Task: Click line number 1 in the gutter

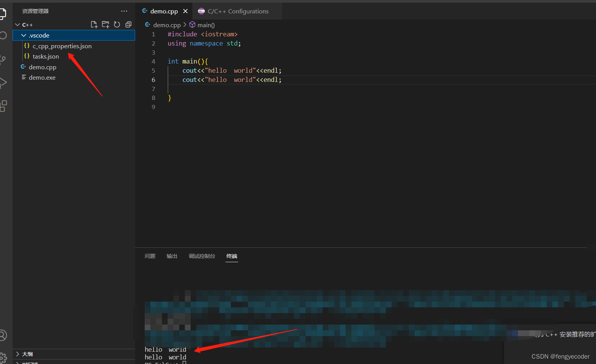Action: (153, 34)
